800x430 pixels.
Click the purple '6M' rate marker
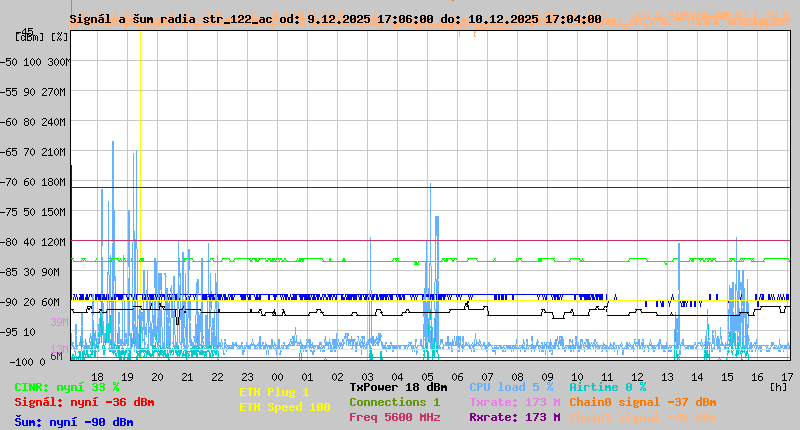click(56, 356)
